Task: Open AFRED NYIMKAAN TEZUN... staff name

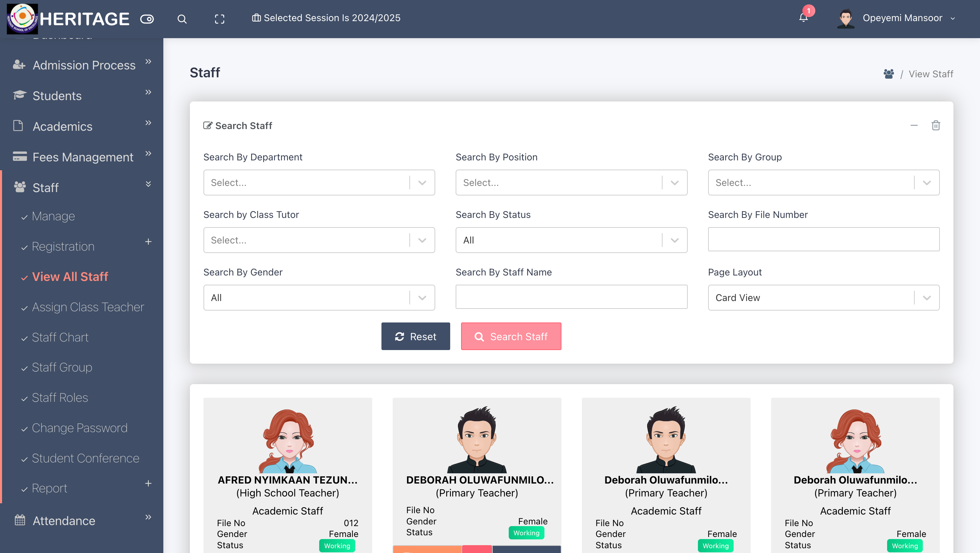Action: [288, 480]
